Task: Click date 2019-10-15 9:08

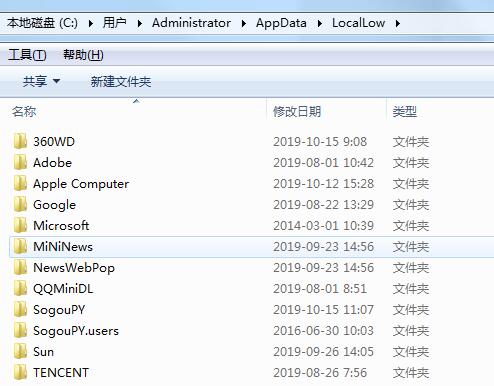Action: pos(320,142)
